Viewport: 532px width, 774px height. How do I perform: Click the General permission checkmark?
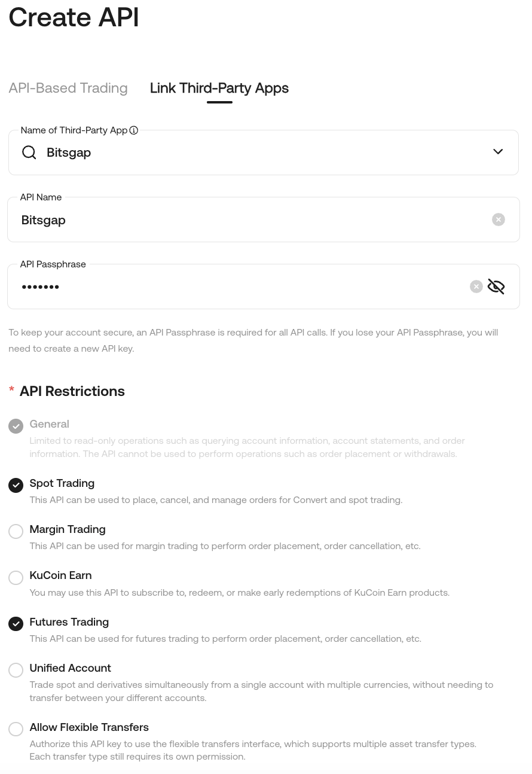(x=16, y=426)
